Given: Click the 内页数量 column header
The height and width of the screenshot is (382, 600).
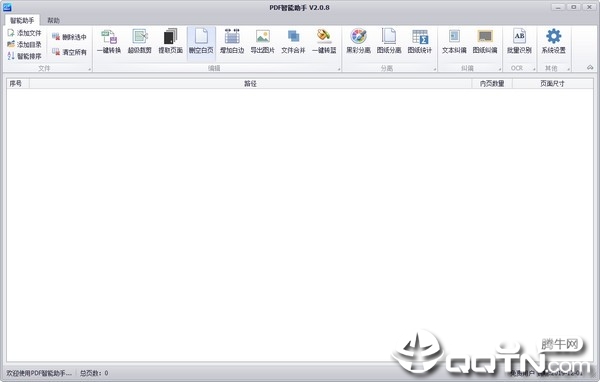Looking at the screenshot, I should [x=492, y=83].
